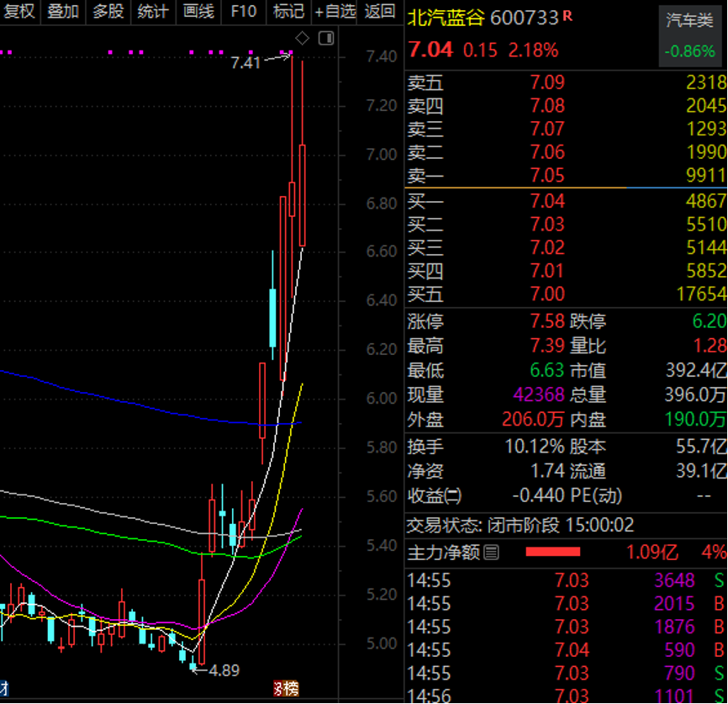Click the 4.89 low label on chart
728x704 pixels.
[224, 670]
